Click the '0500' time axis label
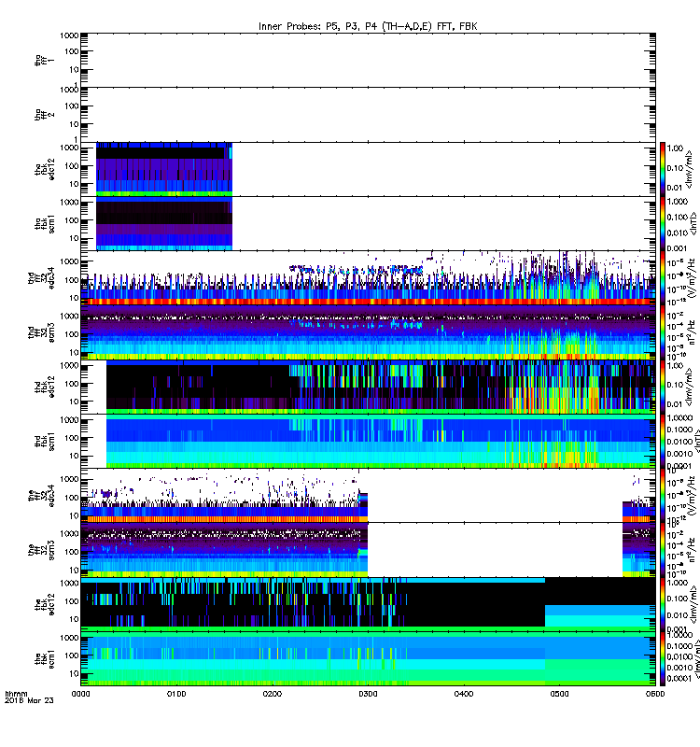The height and width of the screenshot is (747, 700). coord(559,694)
